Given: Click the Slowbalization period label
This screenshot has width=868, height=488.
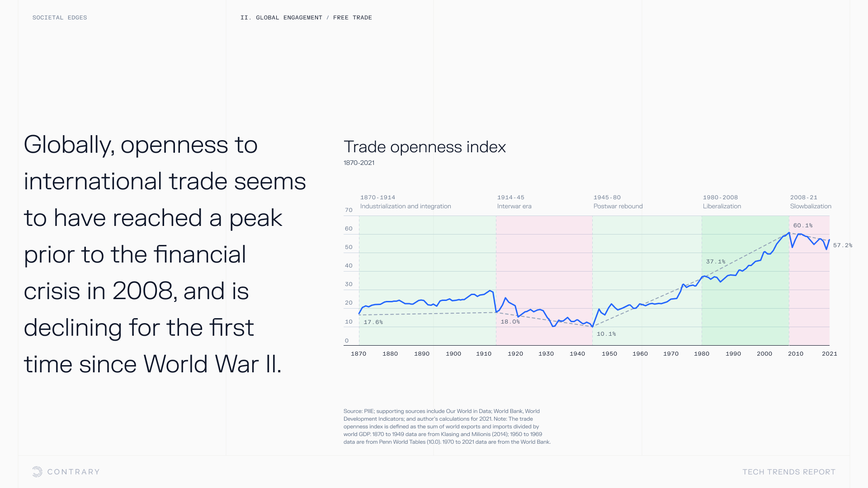Looking at the screenshot, I should pyautogui.click(x=811, y=206).
